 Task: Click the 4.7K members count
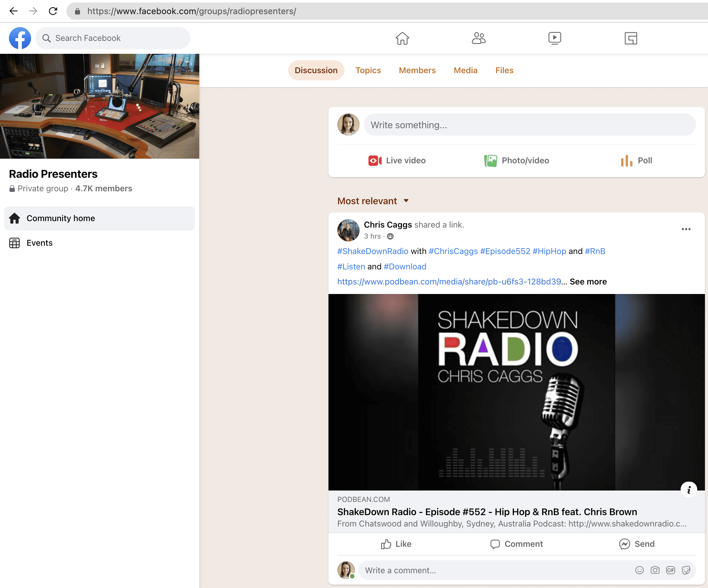(104, 189)
